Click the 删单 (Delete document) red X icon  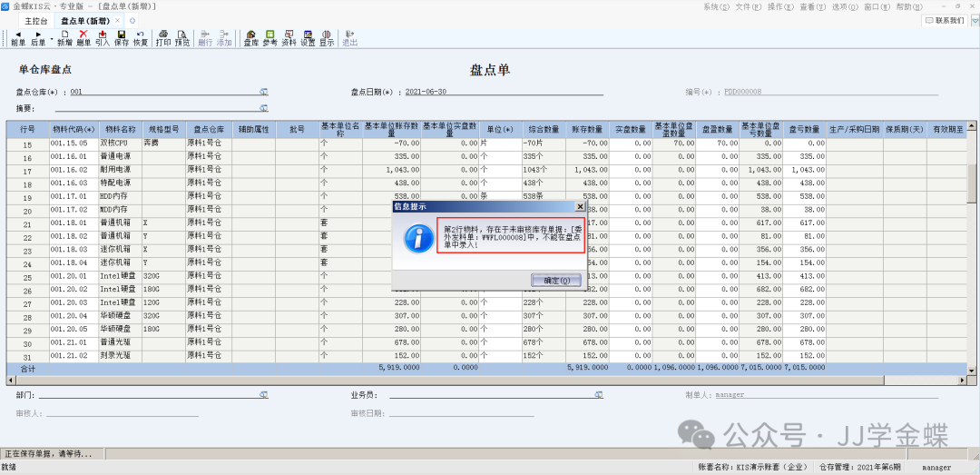tap(83, 37)
